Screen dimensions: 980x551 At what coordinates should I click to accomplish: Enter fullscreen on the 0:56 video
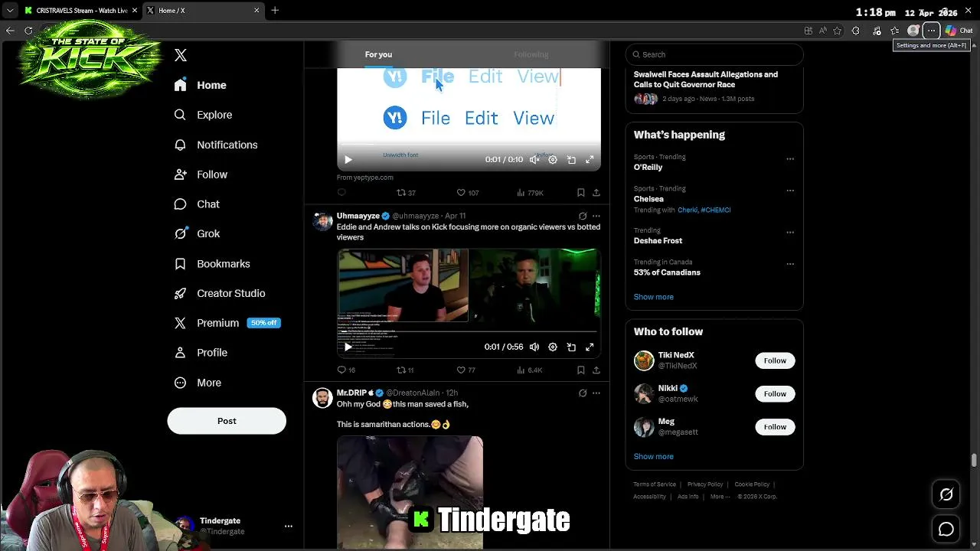tap(590, 347)
